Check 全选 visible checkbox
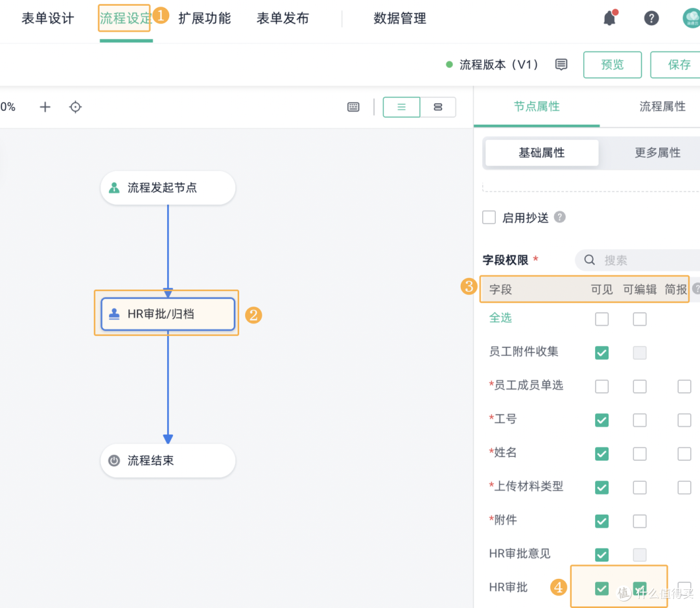The width and height of the screenshot is (700, 608). pyautogui.click(x=601, y=319)
